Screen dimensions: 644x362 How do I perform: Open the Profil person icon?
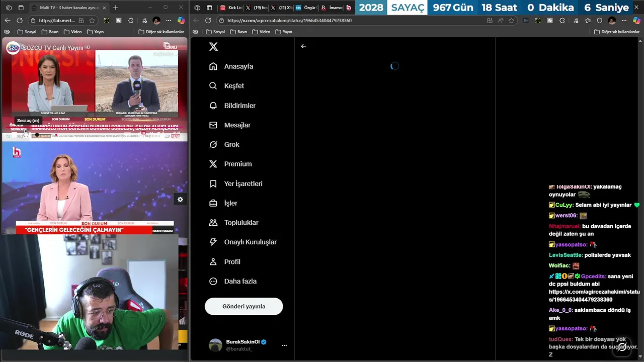tap(213, 262)
